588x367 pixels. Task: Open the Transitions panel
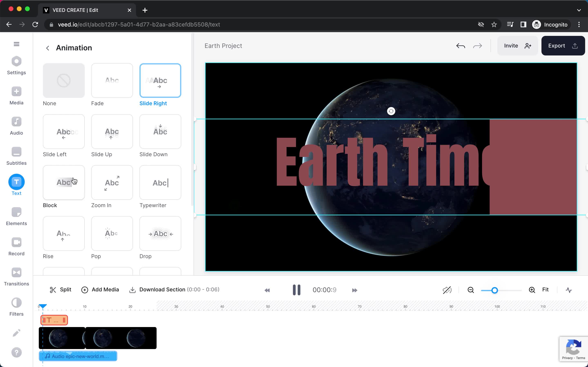pos(17,276)
